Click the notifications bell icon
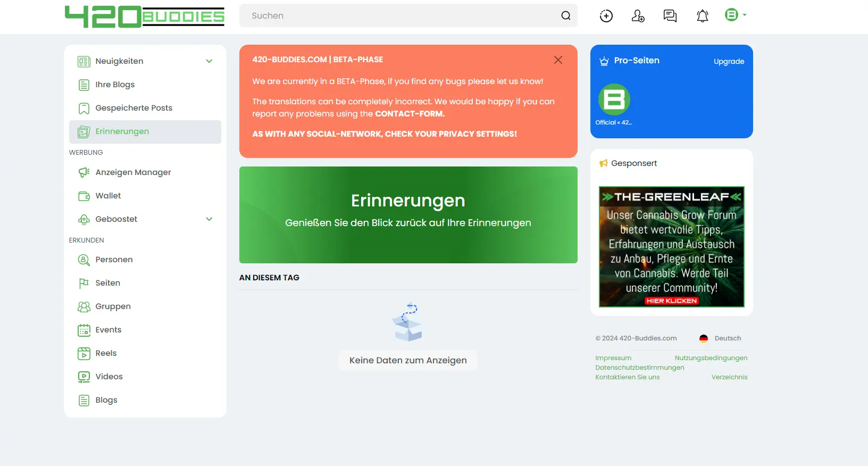 (702, 16)
